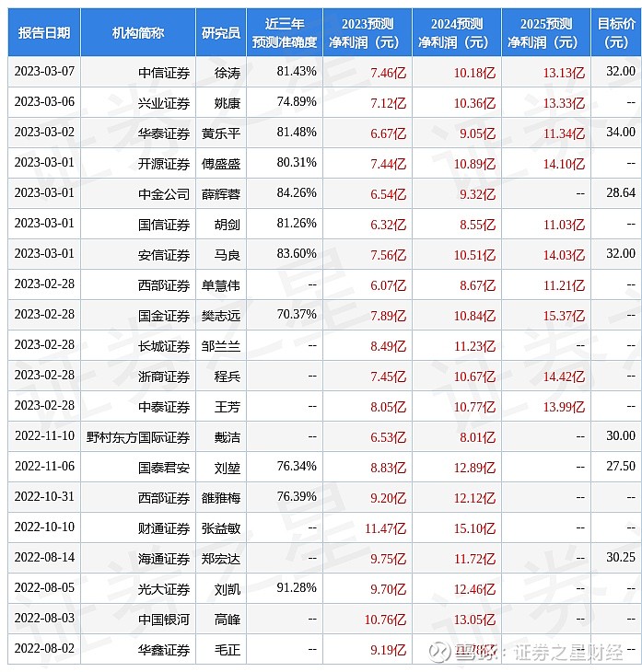Viewport: 642px width, 672px height.
Task: Click the 7.46亿 profit forecast
Action: point(388,73)
